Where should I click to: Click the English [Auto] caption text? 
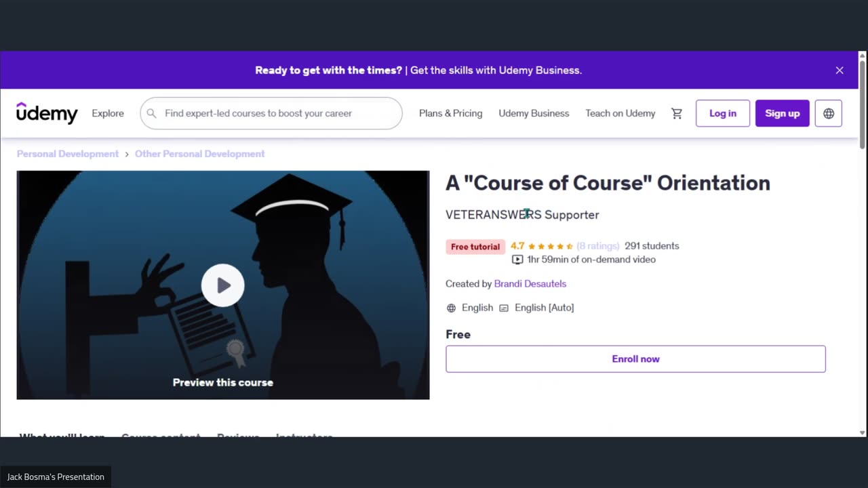544,308
